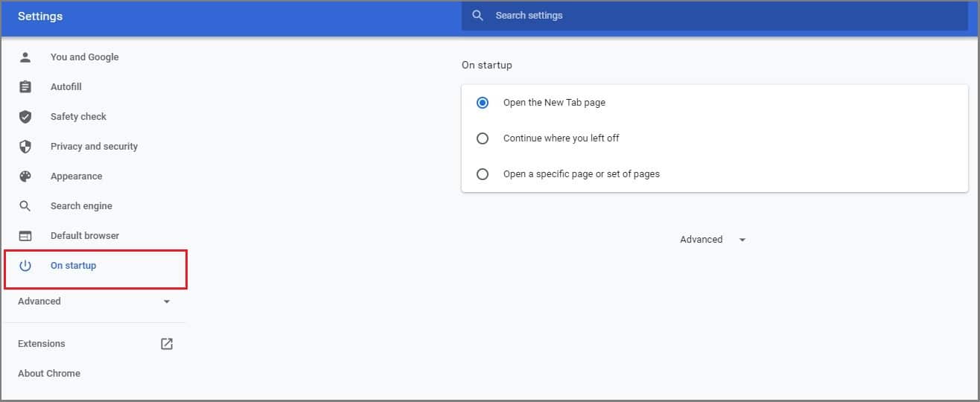Click the Safety check shield checkmark icon
980x402 pixels.
coord(25,117)
